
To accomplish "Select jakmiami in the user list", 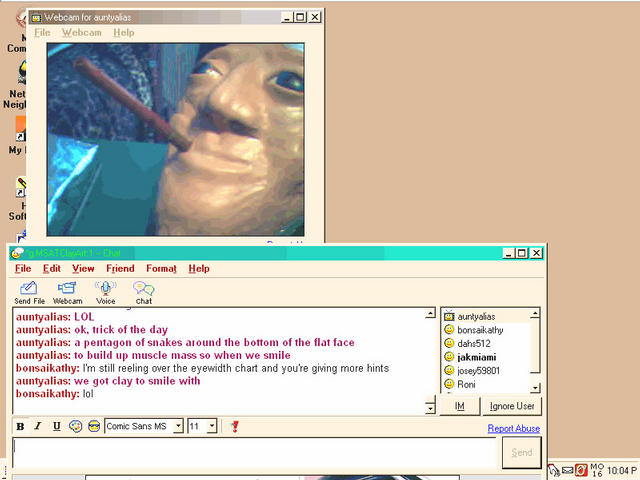I will coord(477,357).
